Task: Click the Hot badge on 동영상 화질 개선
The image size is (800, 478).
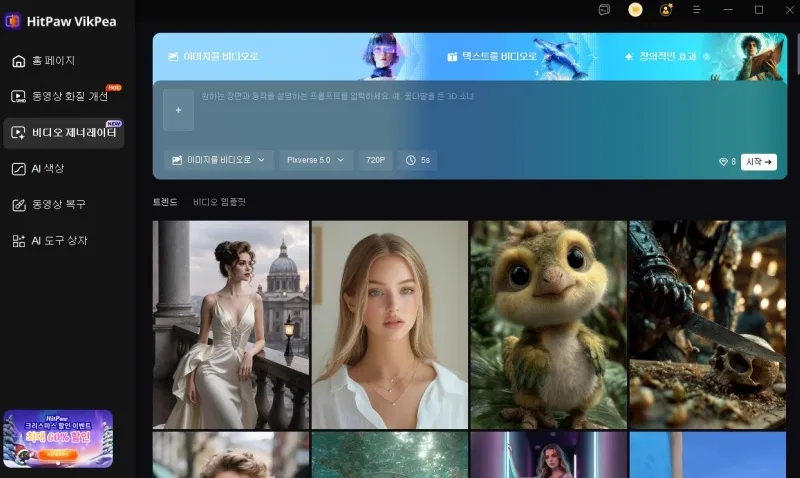Action: (113, 88)
